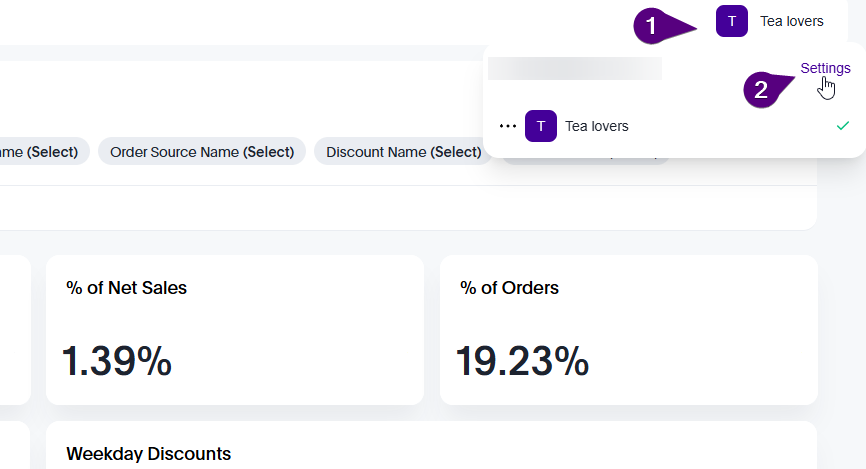Click the Tea lovers label in header

coord(791,21)
